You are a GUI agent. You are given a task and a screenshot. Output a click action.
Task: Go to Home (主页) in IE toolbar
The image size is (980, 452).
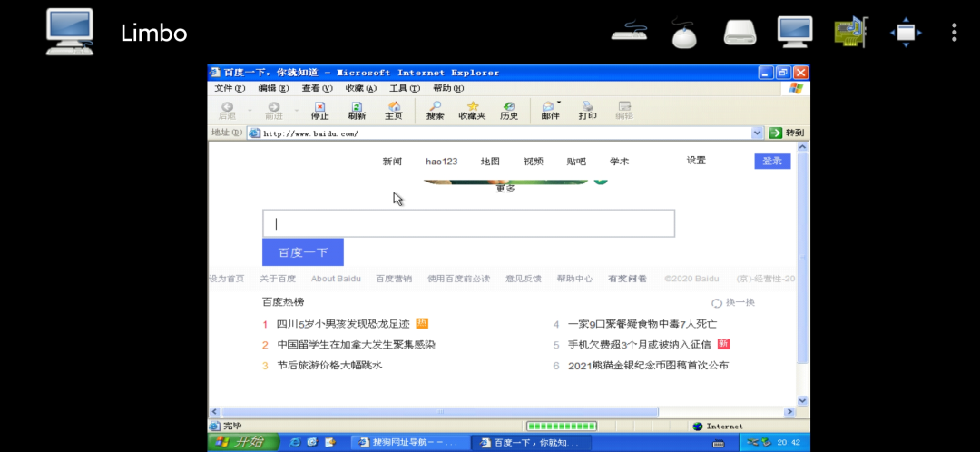coord(394,111)
